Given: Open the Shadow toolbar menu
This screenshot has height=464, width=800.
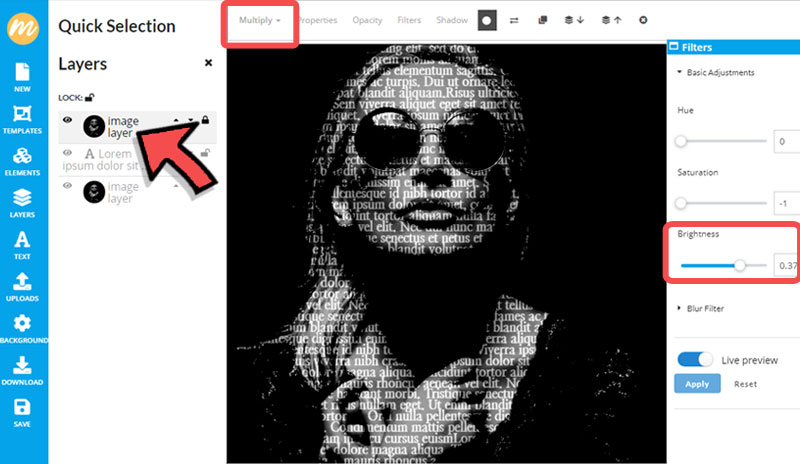Looking at the screenshot, I should coord(452,20).
